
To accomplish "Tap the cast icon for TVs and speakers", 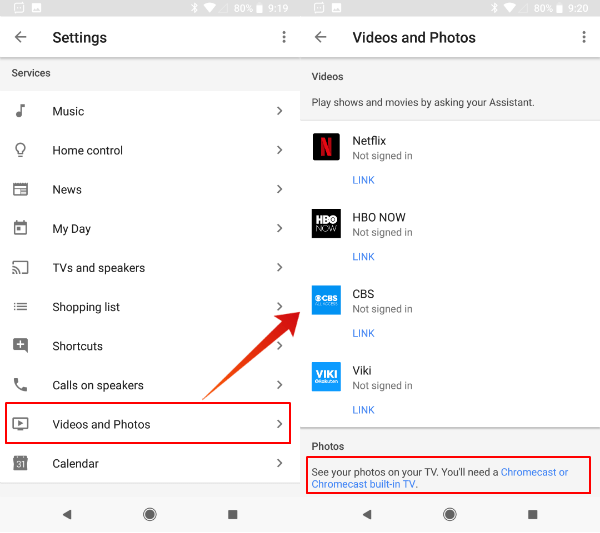I will [20, 267].
